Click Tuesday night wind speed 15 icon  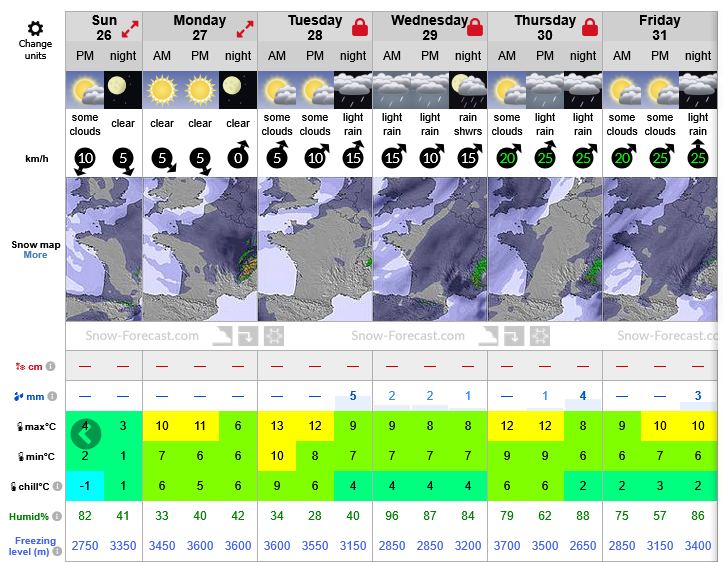tap(353, 156)
